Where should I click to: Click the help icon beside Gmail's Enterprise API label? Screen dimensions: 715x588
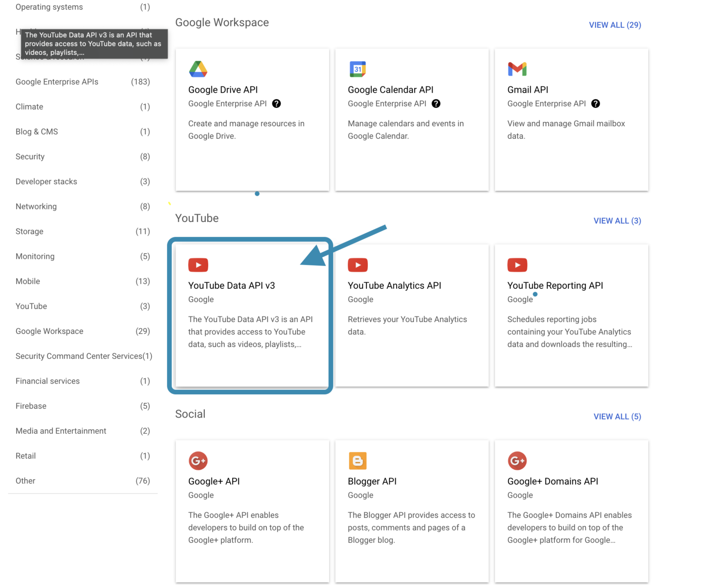point(595,104)
